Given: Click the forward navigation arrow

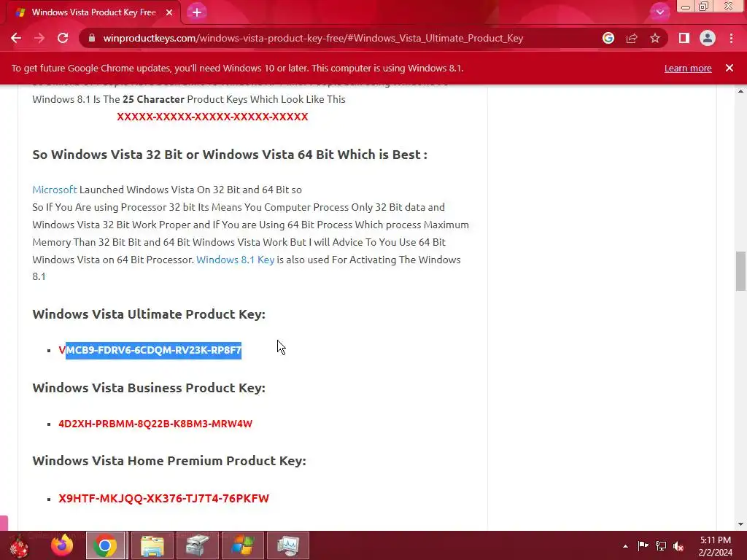Looking at the screenshot, I should click(39, 38).
